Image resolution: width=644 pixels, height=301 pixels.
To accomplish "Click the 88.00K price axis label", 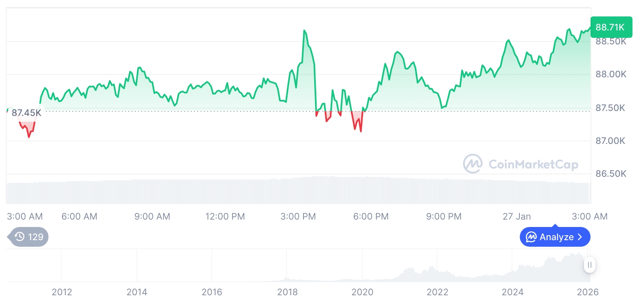I will coord(611,74).
